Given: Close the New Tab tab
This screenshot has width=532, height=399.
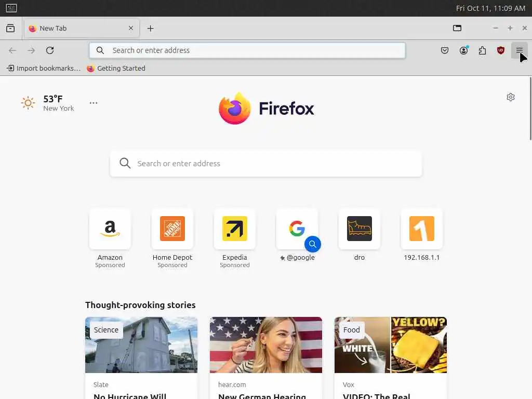Looking at the screenshot, I should point(130,28).
